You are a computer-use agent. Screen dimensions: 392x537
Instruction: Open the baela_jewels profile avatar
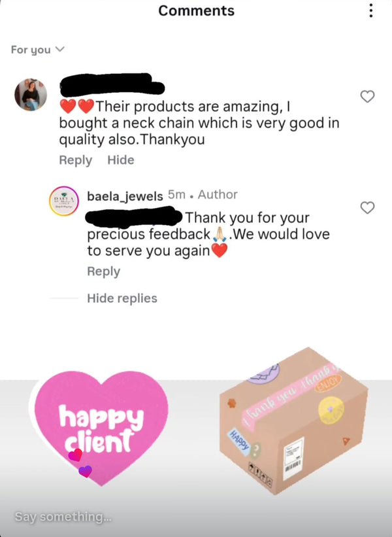coord(64,201)
